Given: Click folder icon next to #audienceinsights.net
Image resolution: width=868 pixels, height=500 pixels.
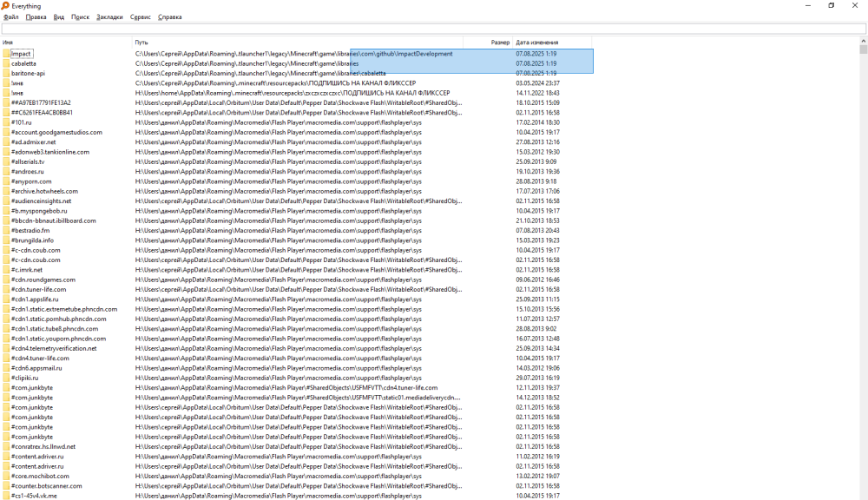Looking at the screenshot, I should point(6,201).
